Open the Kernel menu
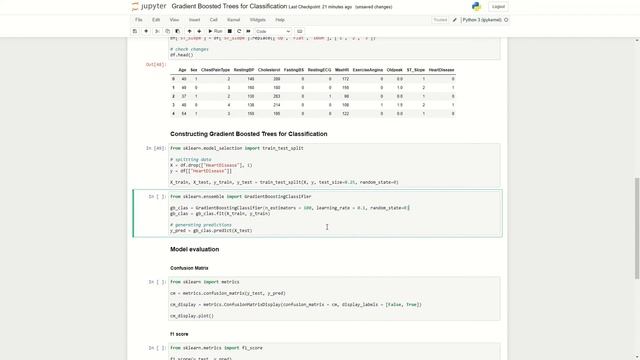This screenshot has height=360, width=640. [x=233, y=20]
